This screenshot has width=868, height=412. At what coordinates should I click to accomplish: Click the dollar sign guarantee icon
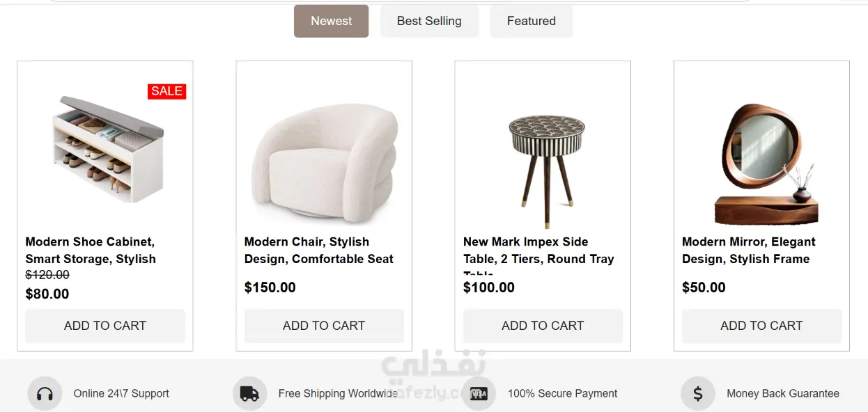[698, 394]
